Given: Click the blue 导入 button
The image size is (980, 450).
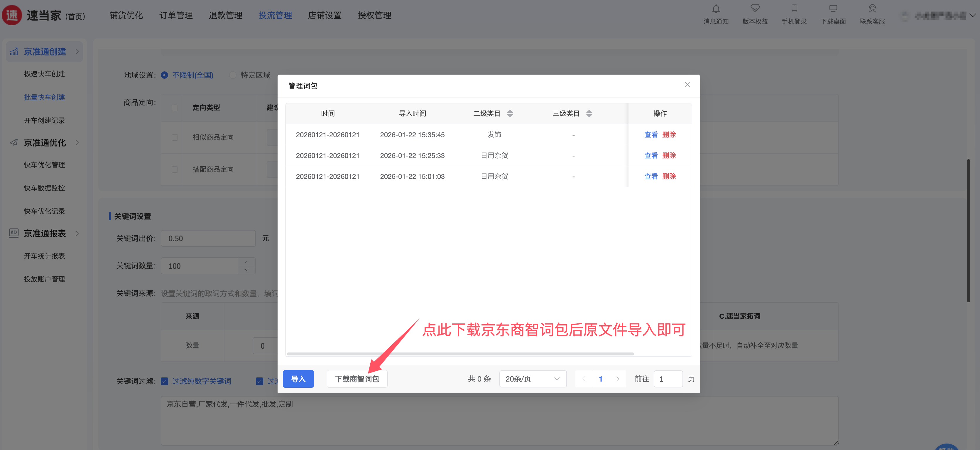Looking at the screenshot, I should click(298, 379).
